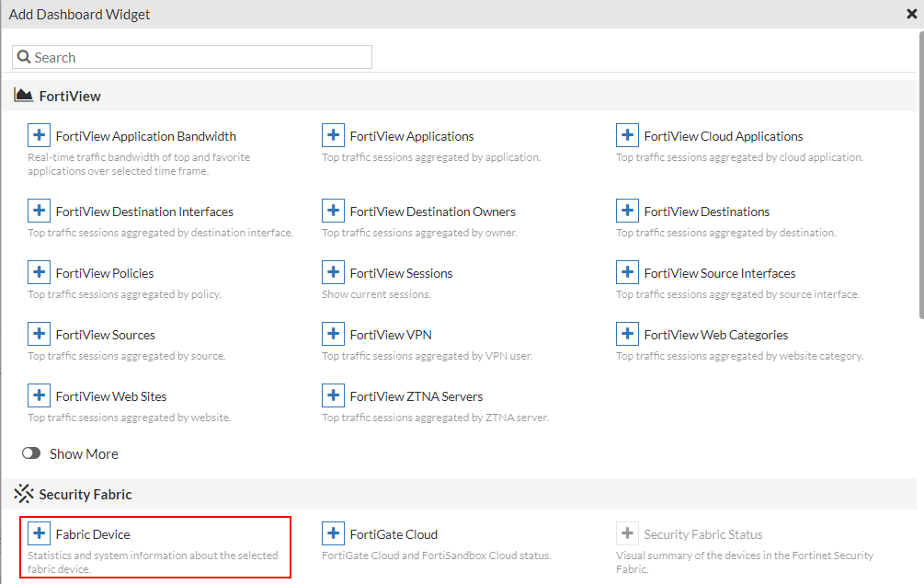Add the Fabric Device widget

click(x=40, y=534)
